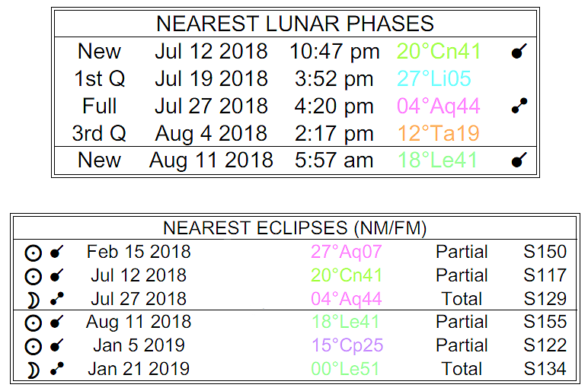Select the opposition symbol in the Jan 21 2019 eclipse row
Screen dimensions: 588x391
coord(56,370)
